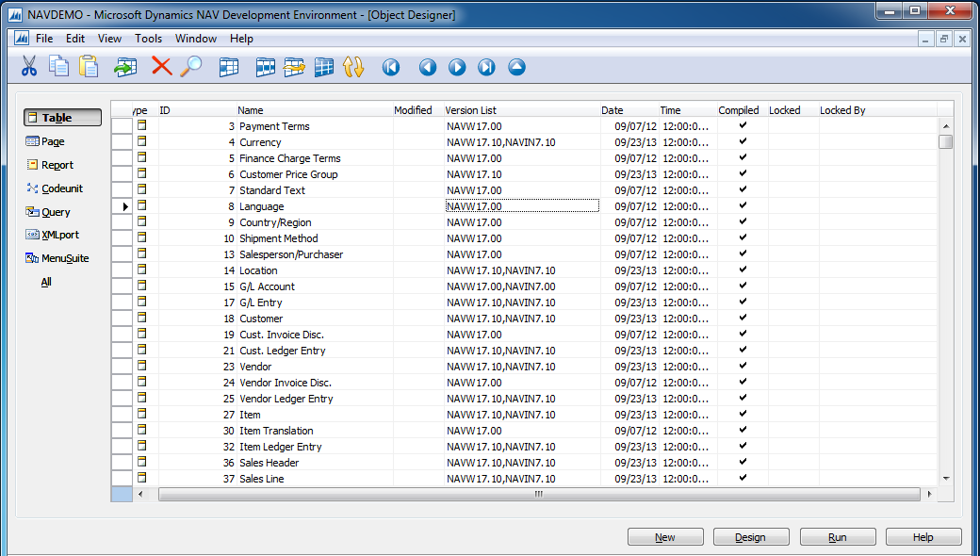Open the Find tool via the magnifier icon
The image size is (980, 556).
tap(189, 67)
